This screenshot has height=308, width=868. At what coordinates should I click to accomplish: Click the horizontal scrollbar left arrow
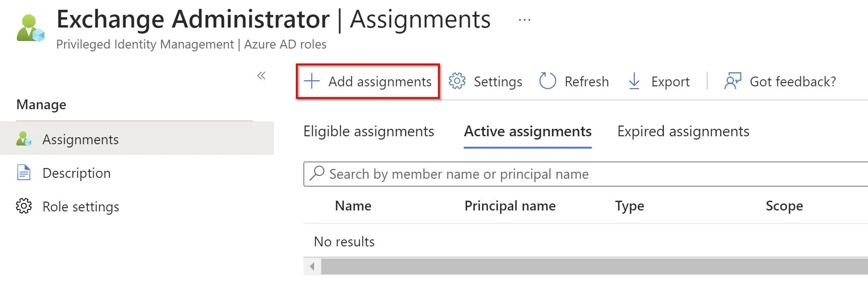(312, 267)
